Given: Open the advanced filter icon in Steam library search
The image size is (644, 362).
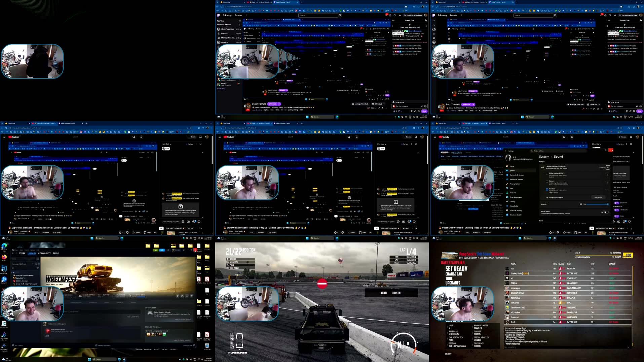Looking at the screenshot, I should point(38,268).
